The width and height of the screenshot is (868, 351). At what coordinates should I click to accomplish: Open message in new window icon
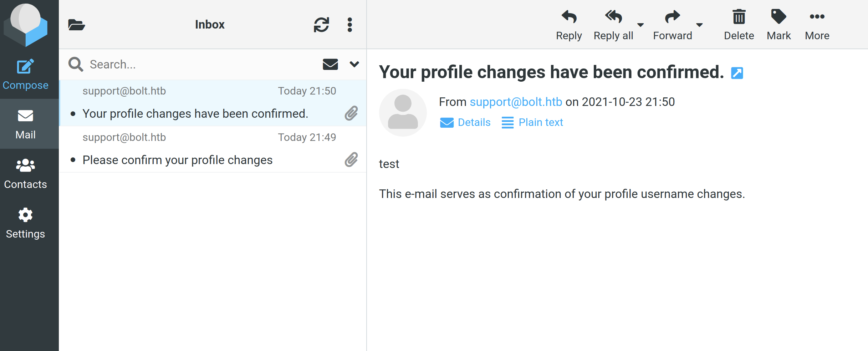tap(737, 73)
